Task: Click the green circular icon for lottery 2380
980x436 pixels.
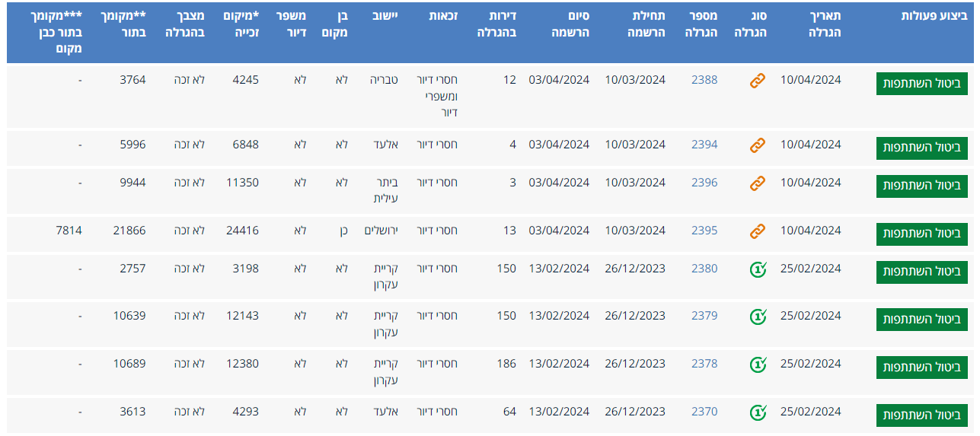Action: [757, 269]
